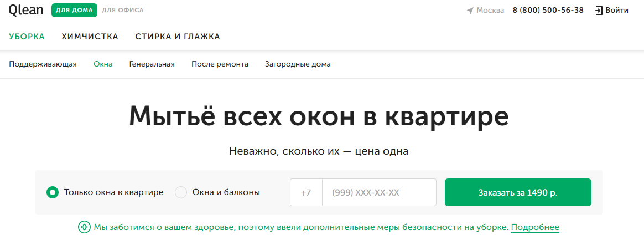Open the «Уборка» section
The height and width of the screenshot is (250, 644).
(27, 37)
